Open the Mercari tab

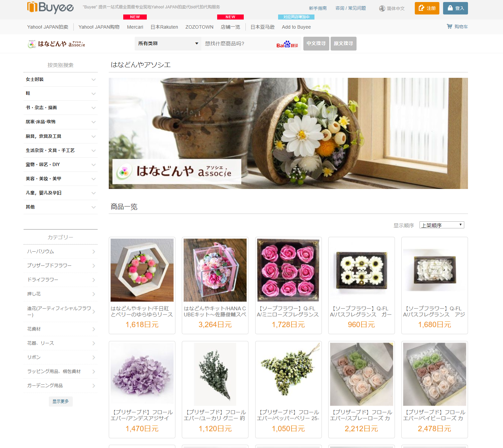(135, 27)
